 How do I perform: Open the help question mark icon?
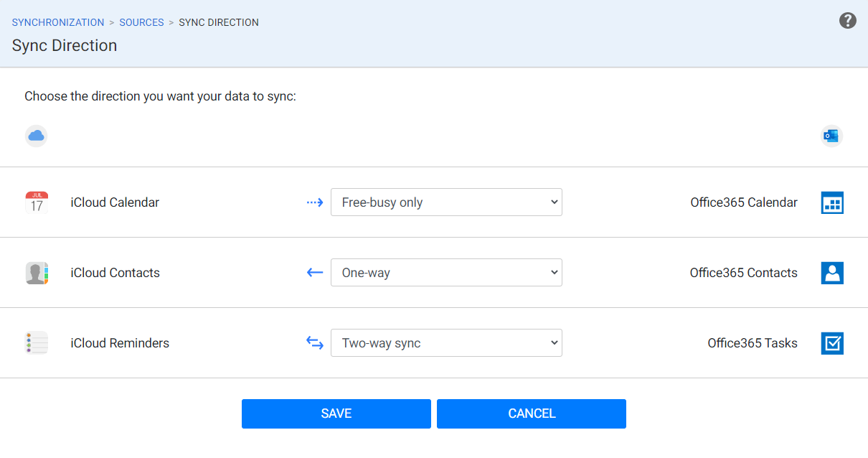(x=847, y=21)
